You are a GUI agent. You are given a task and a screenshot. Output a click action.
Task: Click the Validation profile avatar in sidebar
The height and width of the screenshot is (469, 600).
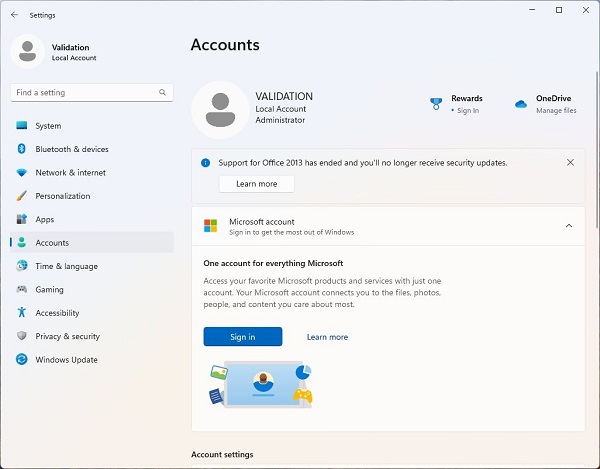27,51
